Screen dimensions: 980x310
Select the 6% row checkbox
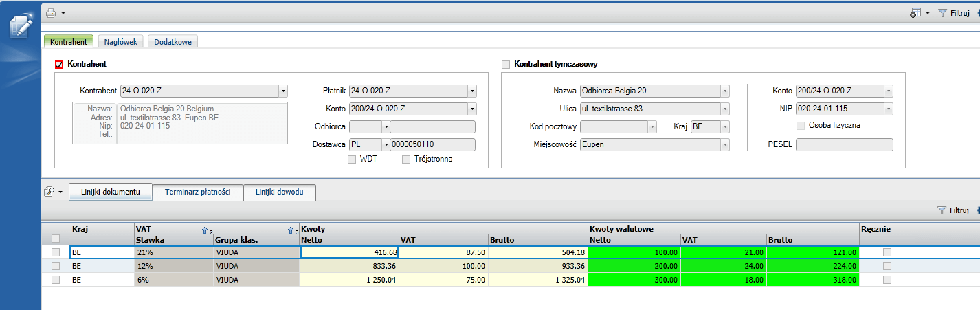click(56, 280)
